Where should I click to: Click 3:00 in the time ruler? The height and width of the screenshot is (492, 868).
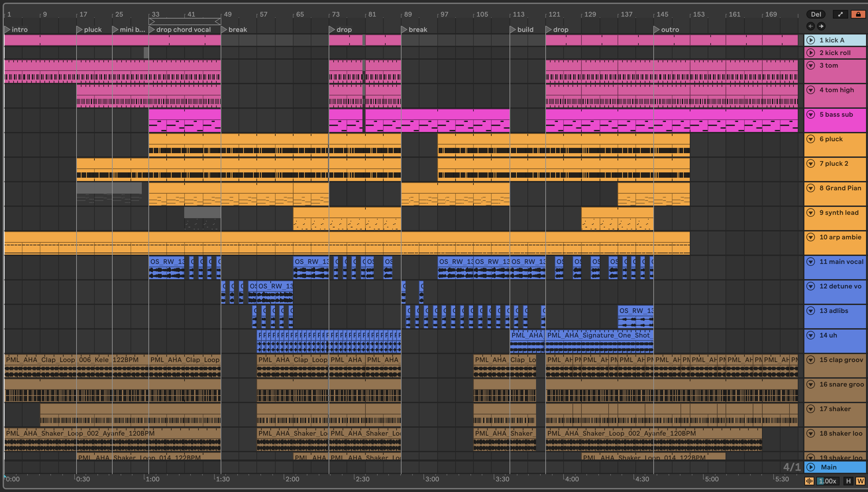pos(431,479)
